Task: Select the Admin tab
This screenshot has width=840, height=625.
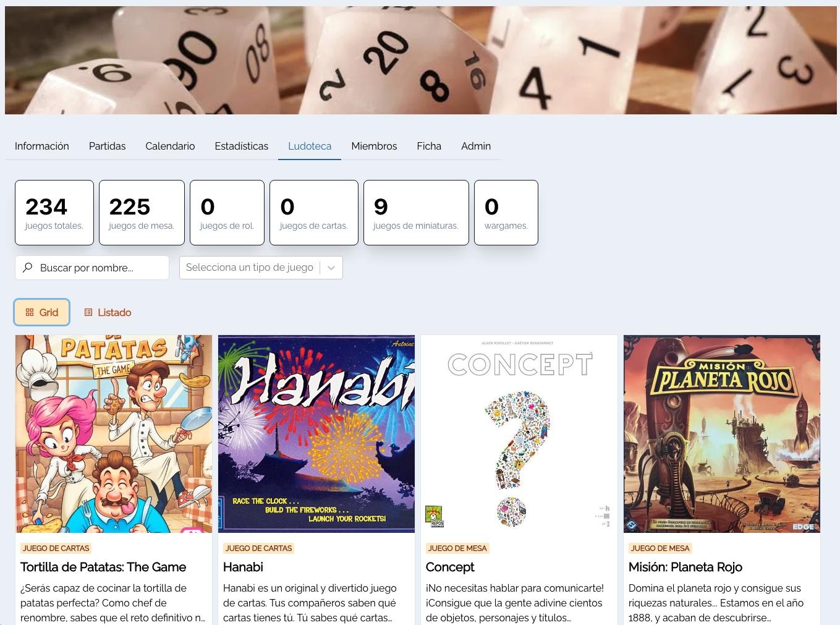Action: tap(476, 147)
